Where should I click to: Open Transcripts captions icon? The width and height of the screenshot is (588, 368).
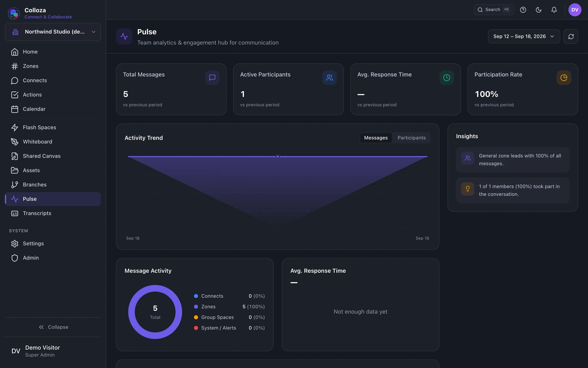tap(14, 213)
